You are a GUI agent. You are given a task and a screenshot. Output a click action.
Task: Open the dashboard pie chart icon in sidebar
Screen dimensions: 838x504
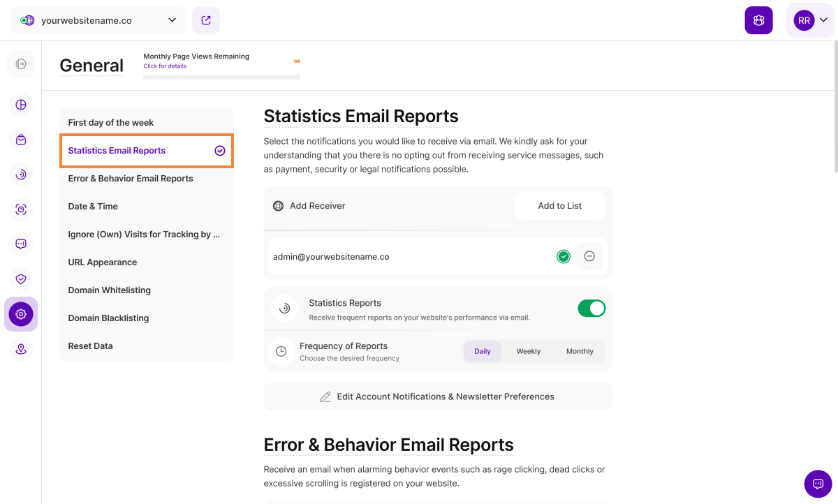pyautogui.click(x=21, y=105)
